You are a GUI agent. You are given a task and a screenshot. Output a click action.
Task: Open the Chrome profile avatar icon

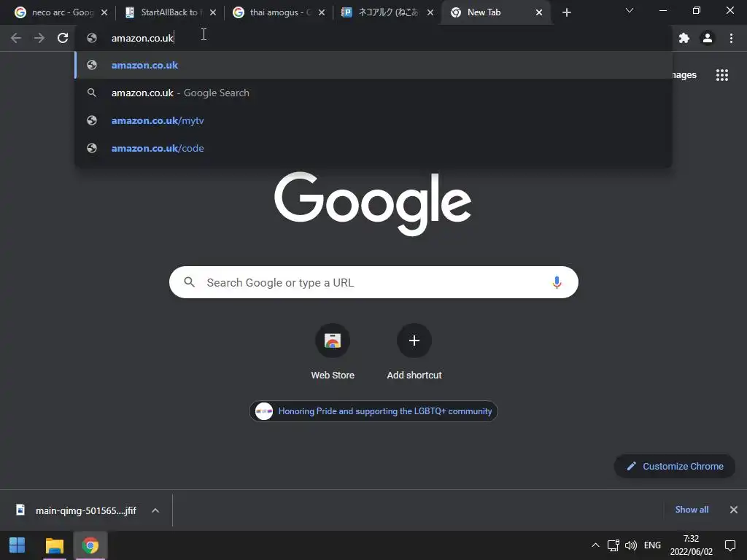tap(708, 38)
